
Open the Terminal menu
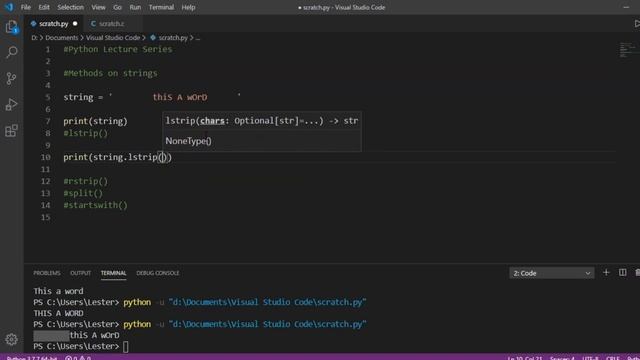[161, 7]
